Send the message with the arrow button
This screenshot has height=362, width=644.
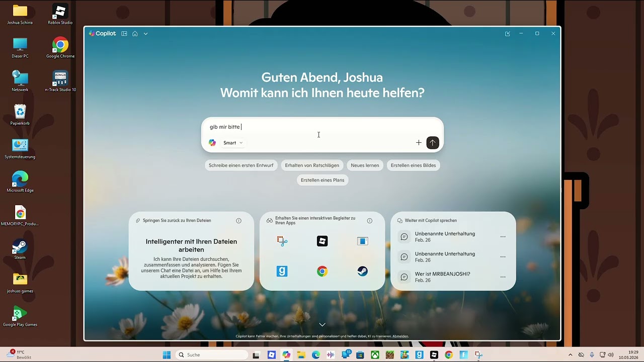tap(433, 143)
